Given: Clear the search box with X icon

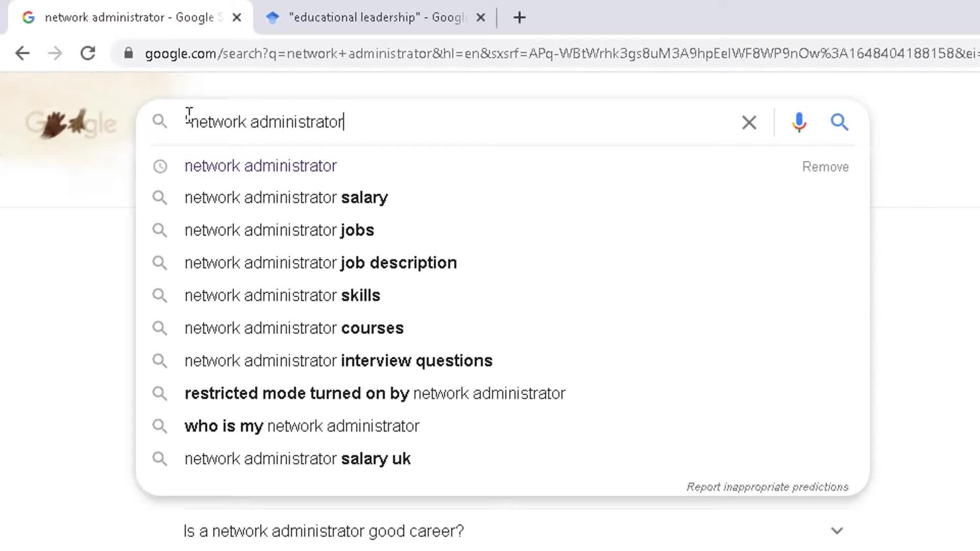Looking at the screenshot, I should [749, 122].
